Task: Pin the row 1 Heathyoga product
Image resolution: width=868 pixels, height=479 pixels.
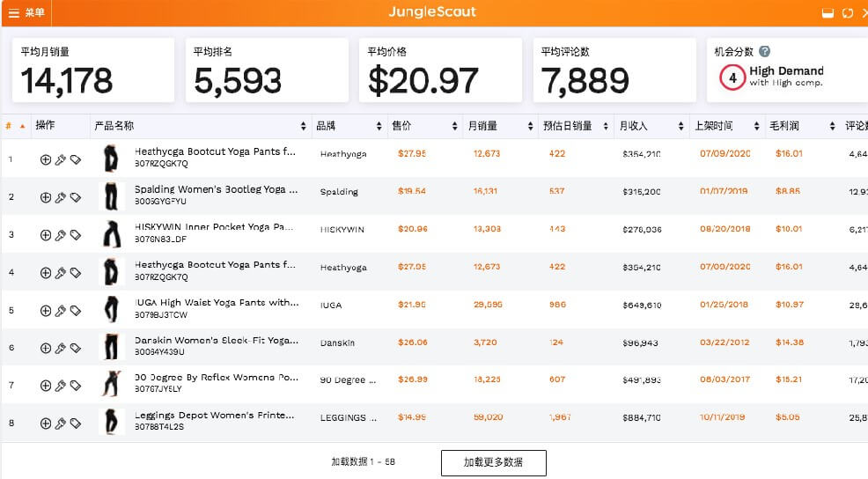Action: point(61,159)
